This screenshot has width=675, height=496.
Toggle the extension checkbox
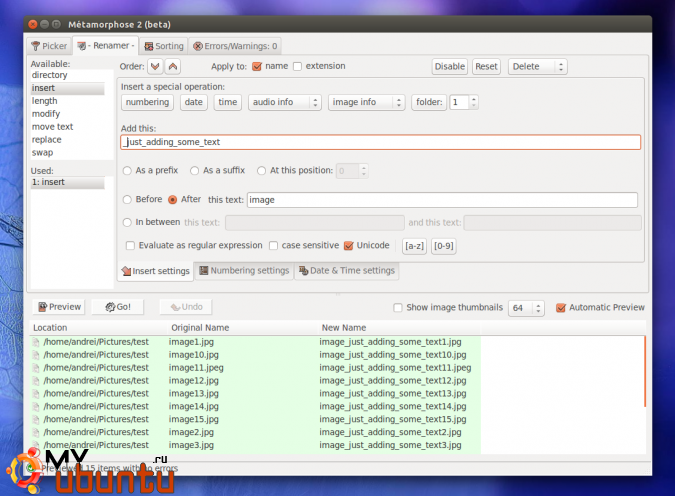(297, 67)
